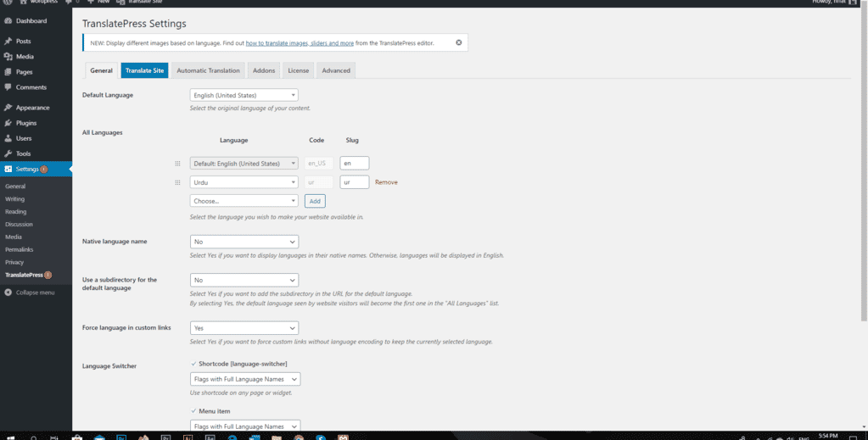Image resolution: width=868 pixels, height=440 pixels.
Task: Open Media under Settings submenu
Action: tap(14, 237)
